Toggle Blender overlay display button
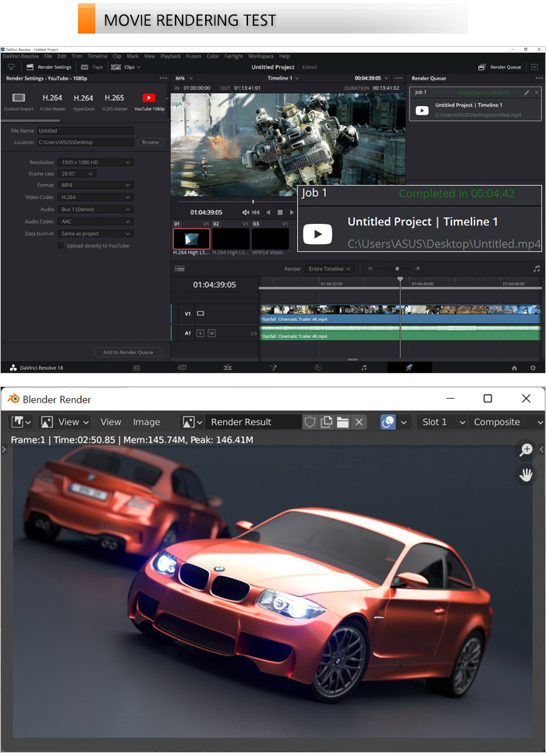Image resolution: width=546 pixels, height=756 pixels. (388, 422)
